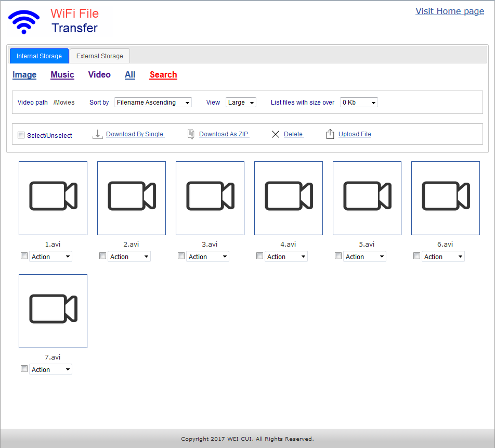
Task: Check the box for 2.avi
Action: point(103,256)
